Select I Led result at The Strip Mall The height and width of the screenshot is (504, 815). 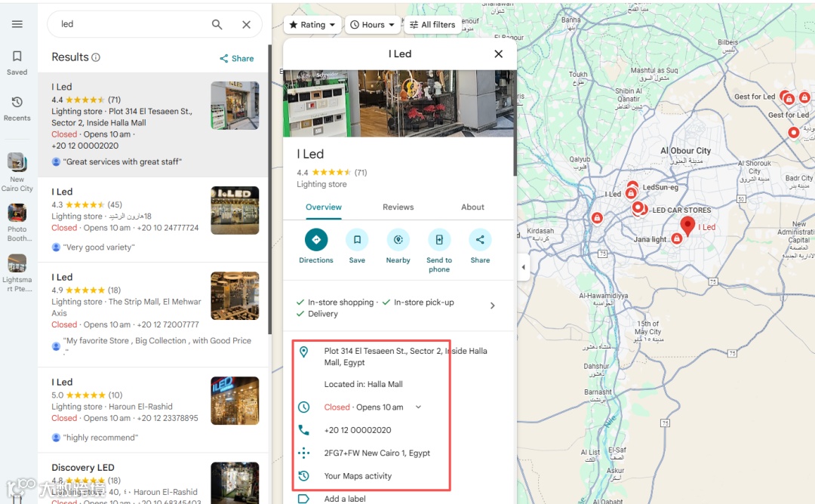[x=153, y=315]
